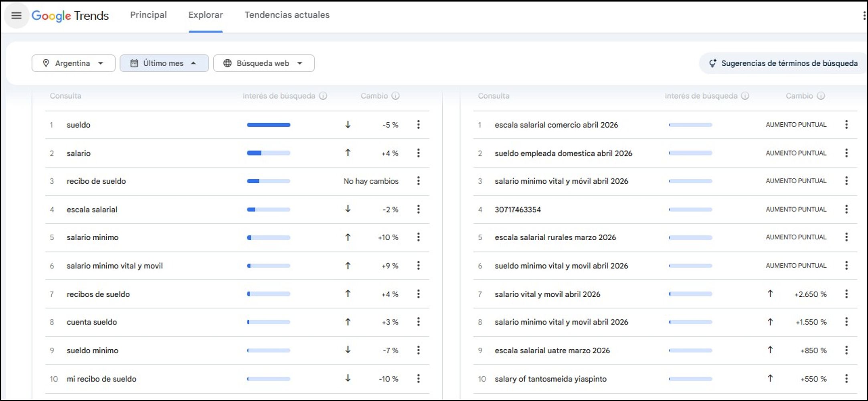Open more options for 'escala salarial' row
Screen dimensions: 868x401
click(x=418, y=209)
